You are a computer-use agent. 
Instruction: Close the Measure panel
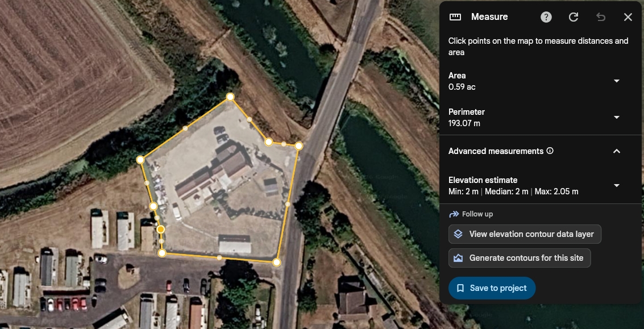coord(628,17)
